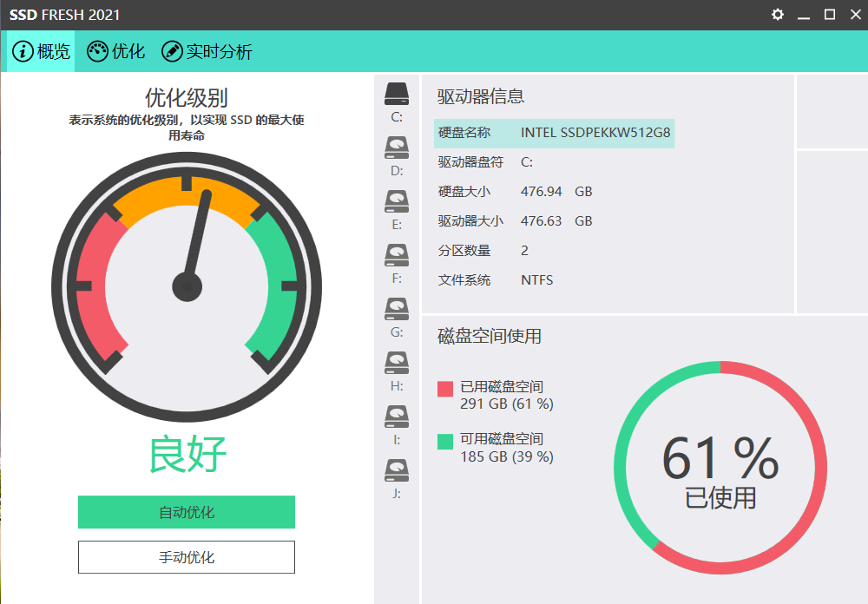
Task: Select the H: drive icon
Action: pyautogui.click(x=397, y=363)
